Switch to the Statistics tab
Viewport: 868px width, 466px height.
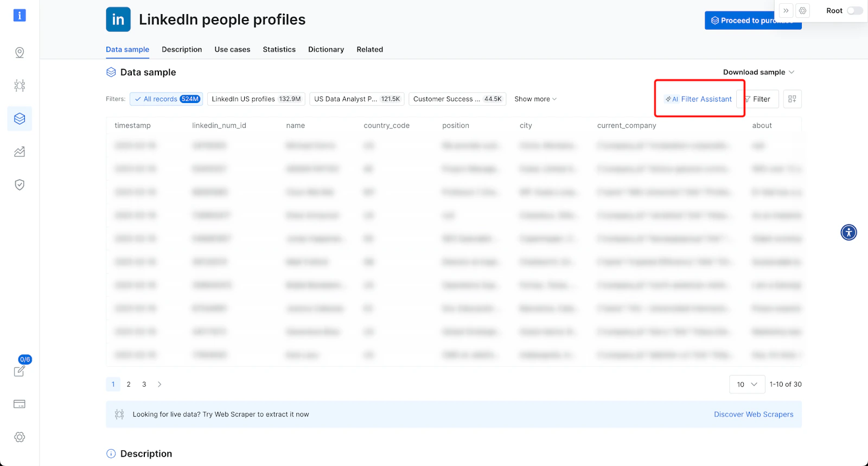(x=279, y=49)
